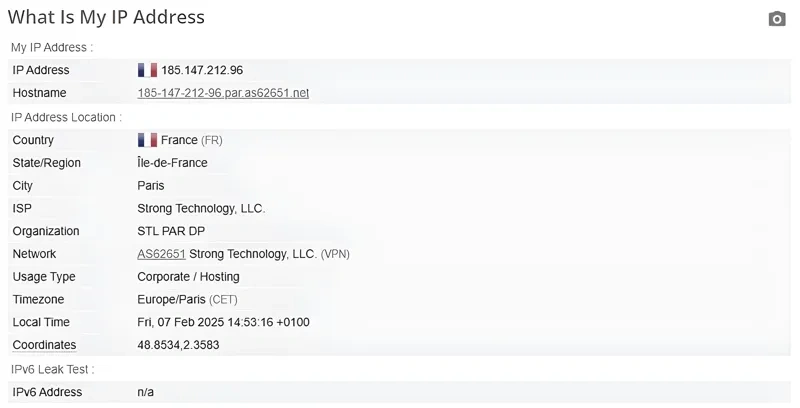Click the camera screenshot icon

(x=777, y=19)
